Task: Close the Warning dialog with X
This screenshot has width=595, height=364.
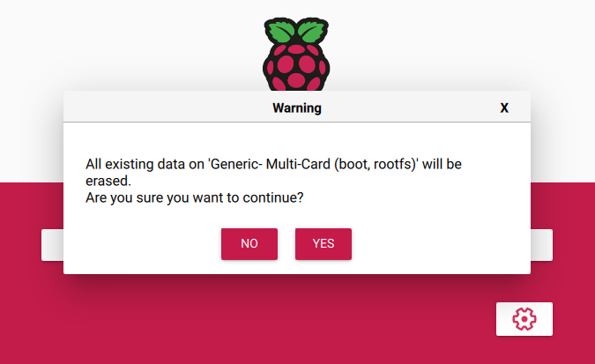Action: [504, 108]
